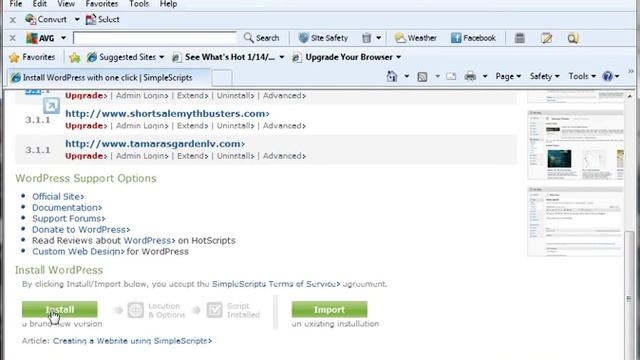Viewport: 640px width, 360px height.
Task: Click the AVG Search button
Action: [x=262, y=38]
